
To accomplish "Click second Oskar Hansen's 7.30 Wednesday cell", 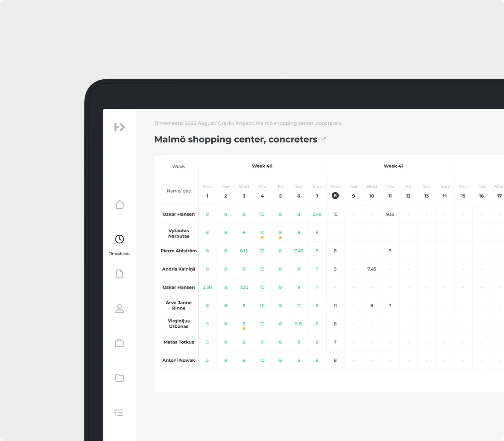I will (x=244, y=287).
